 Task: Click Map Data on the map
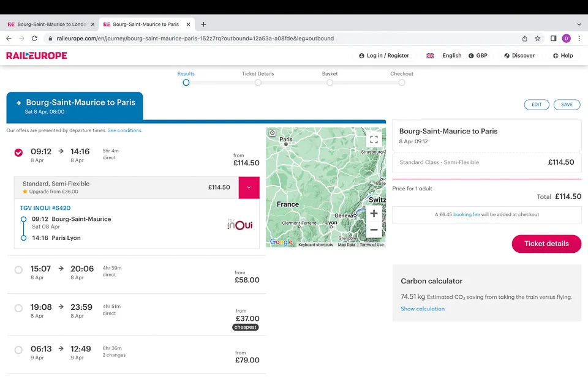click(x=347, y=245)
